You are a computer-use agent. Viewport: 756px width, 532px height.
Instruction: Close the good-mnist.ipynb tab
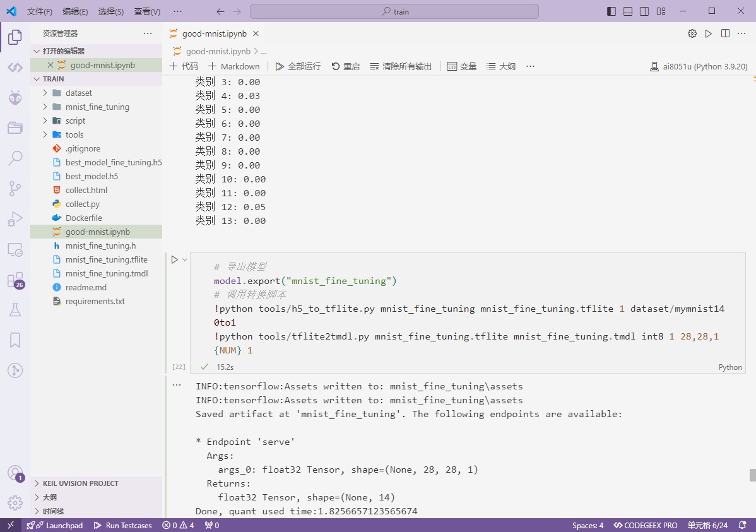point(256,33)
